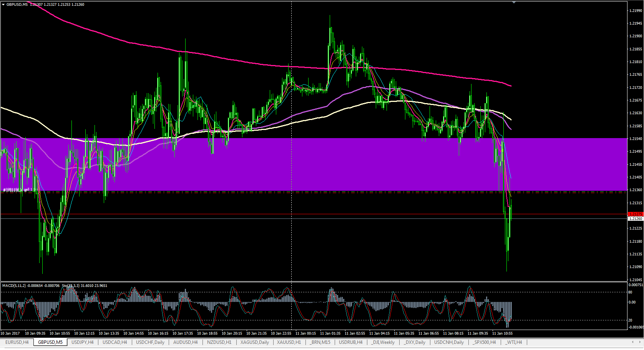The image size is (644, 350).
Task: Click the 11 Jan 01:35 time axis label
Action: click(330, 333)
